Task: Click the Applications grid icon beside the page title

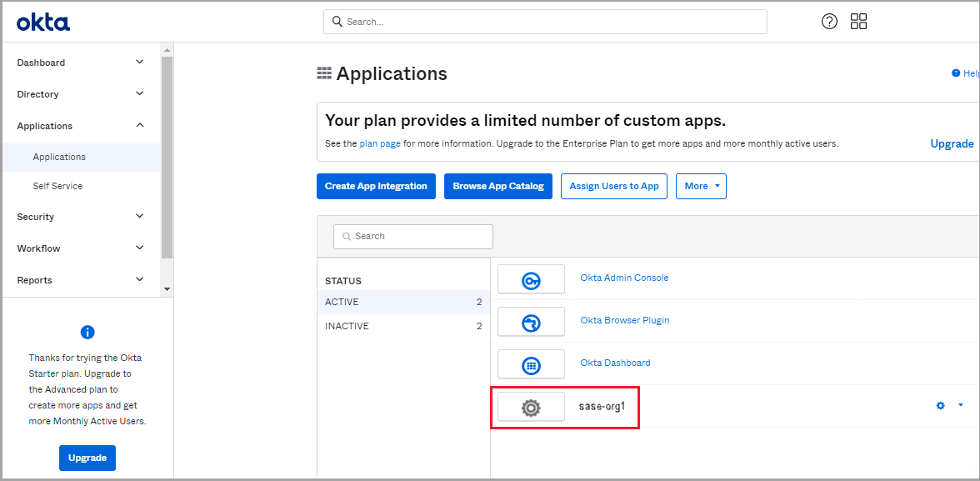Action: pos(324,73)
